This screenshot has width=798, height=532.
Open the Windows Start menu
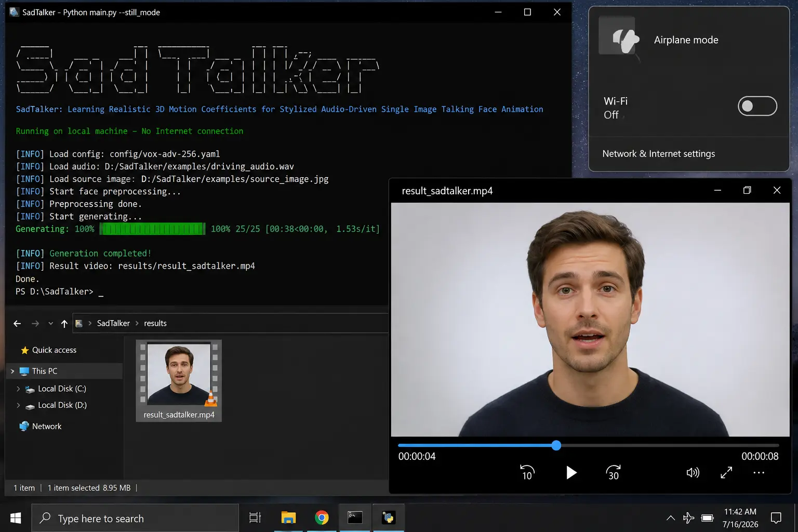(x=16, y=518)
